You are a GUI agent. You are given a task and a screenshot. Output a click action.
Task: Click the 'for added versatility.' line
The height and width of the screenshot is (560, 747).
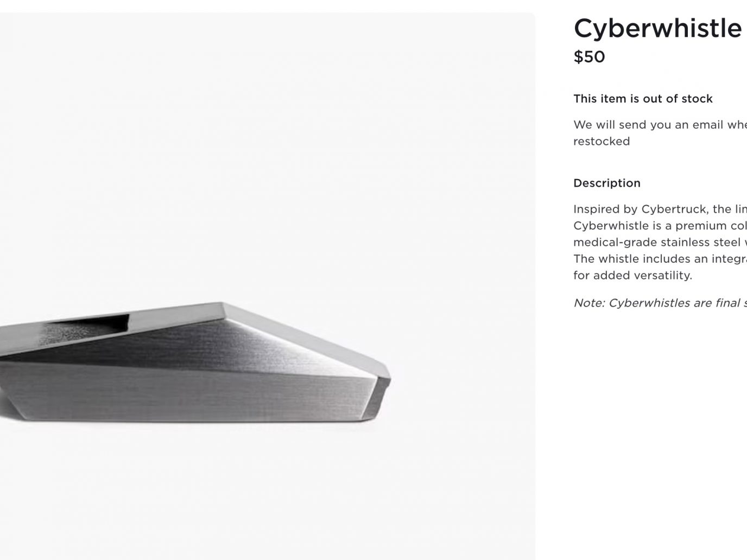pyautogui.click(x=632, y=275)
